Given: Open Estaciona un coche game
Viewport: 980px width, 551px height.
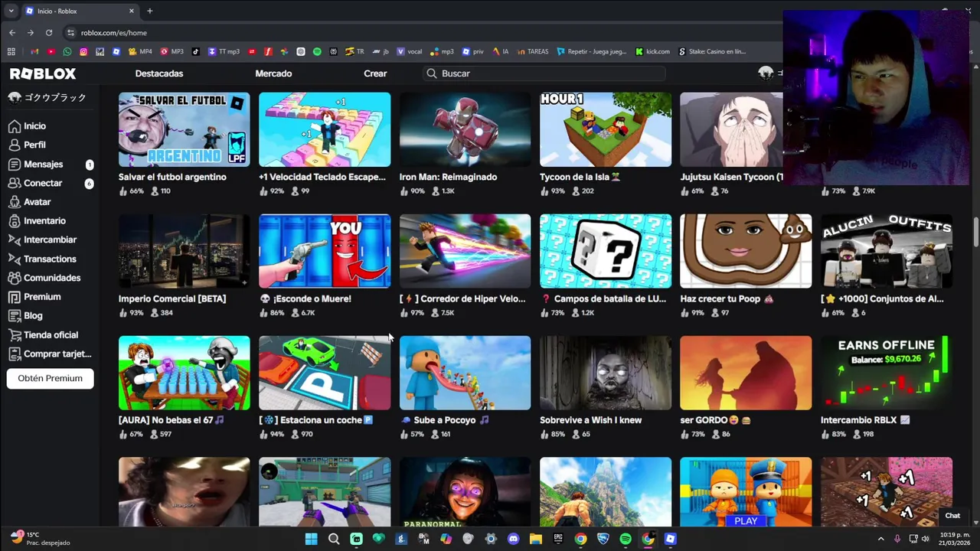Looking at the screenshot, I should (325, 373).
